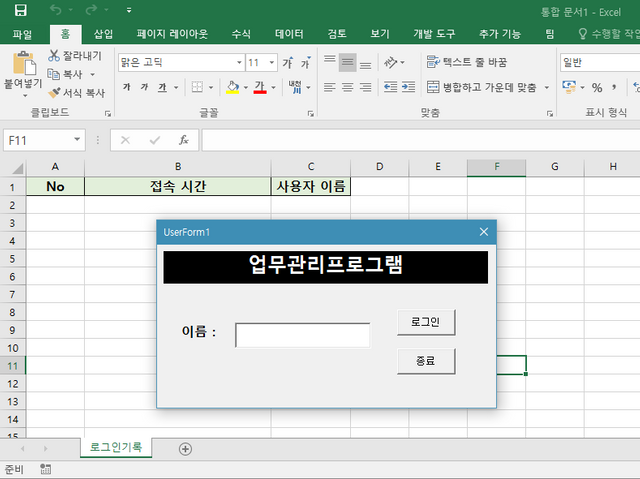Close the UserForm1 dialog
The height and width of the screenshot is (479, 640).
[484, 232]
